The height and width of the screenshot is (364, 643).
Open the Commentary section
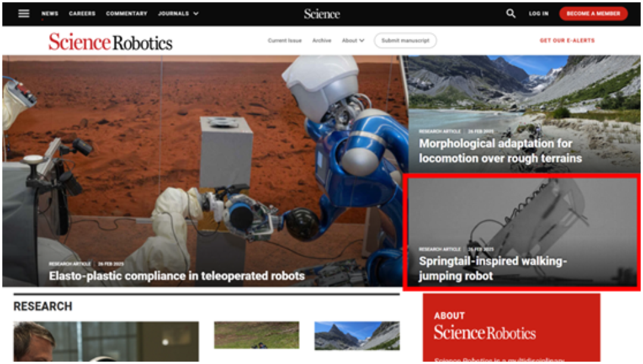[126, 14]
